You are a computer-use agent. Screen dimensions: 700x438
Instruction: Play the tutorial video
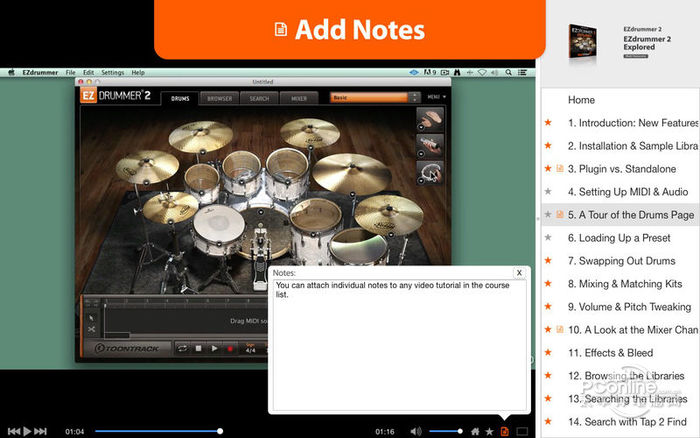[27, 431]
